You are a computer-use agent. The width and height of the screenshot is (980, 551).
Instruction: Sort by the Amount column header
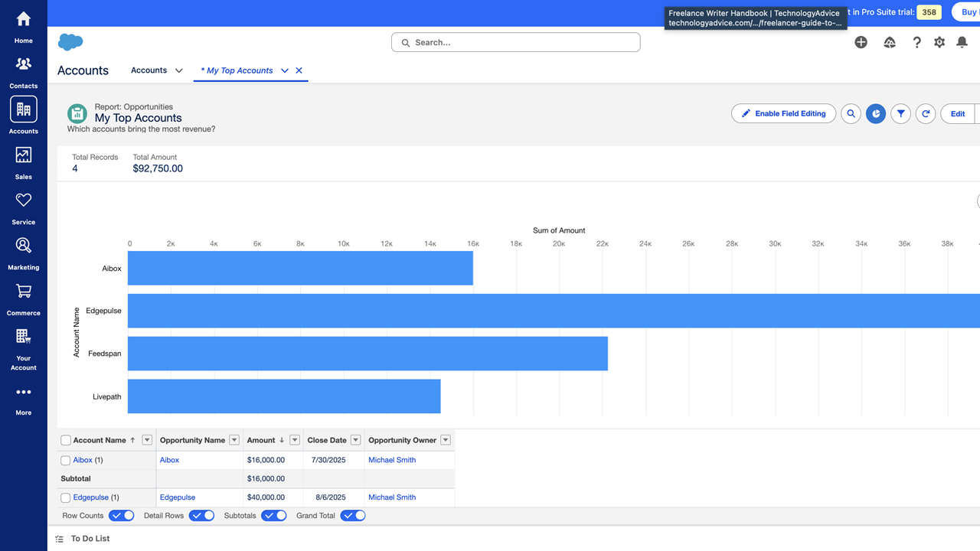point(261,440)
